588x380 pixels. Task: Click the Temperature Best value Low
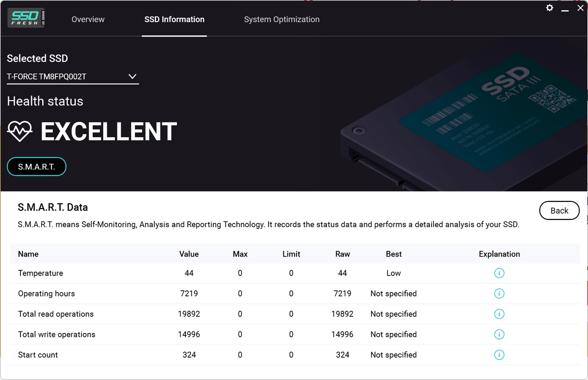point(394,273)
